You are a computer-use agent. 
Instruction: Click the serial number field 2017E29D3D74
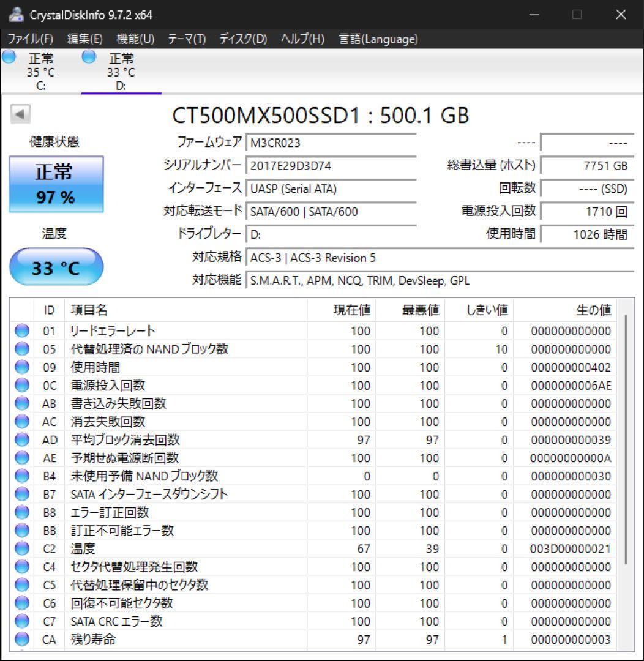[332, 165]
